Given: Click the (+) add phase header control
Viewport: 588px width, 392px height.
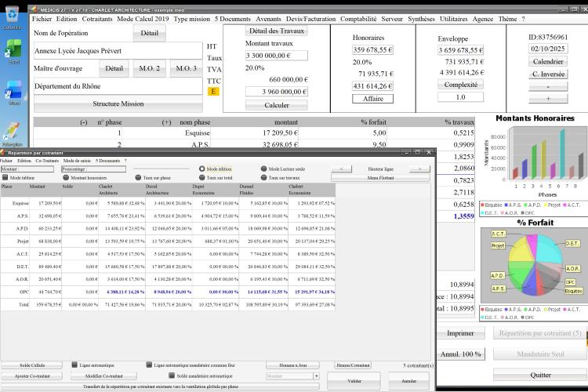Looking at the screenshot, I should pos(166,122).
